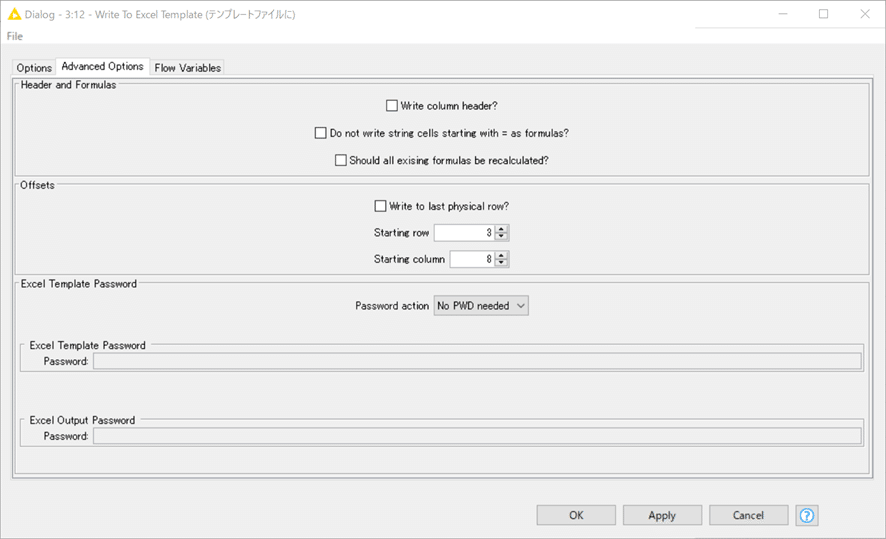The width and height of the screenshot is (886, 539).
Task: Open the Password action dropdown
Action: pyautogui.click(x=481, y=306)
